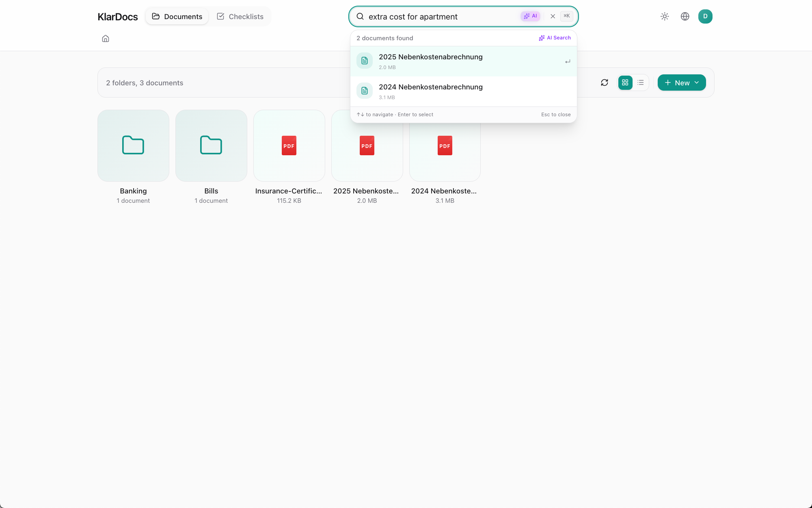Open the user avatar D menu
The image size is (812, 508).
pos(705,17)
